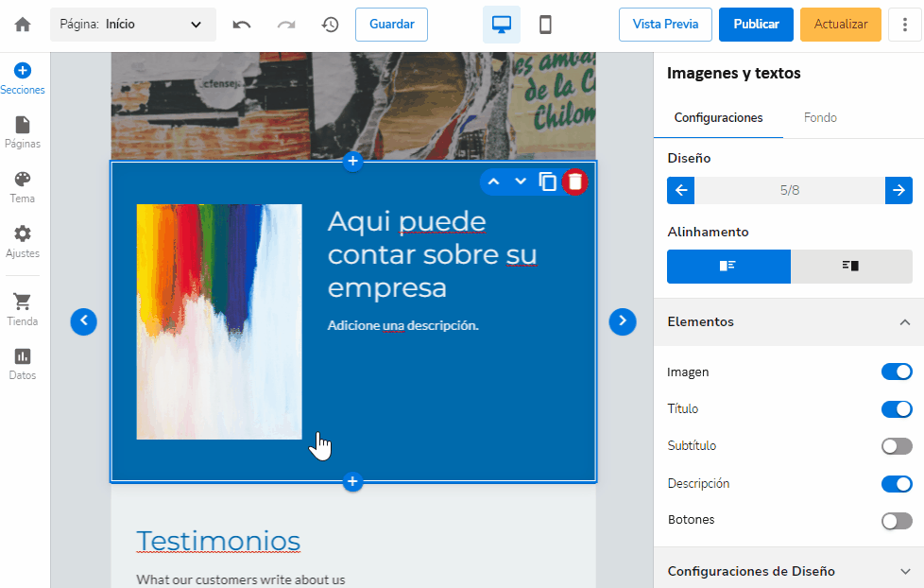Screen dimensions: 924x588
Task: Delete the section with trash icon
Action: (x=574, y=182)
